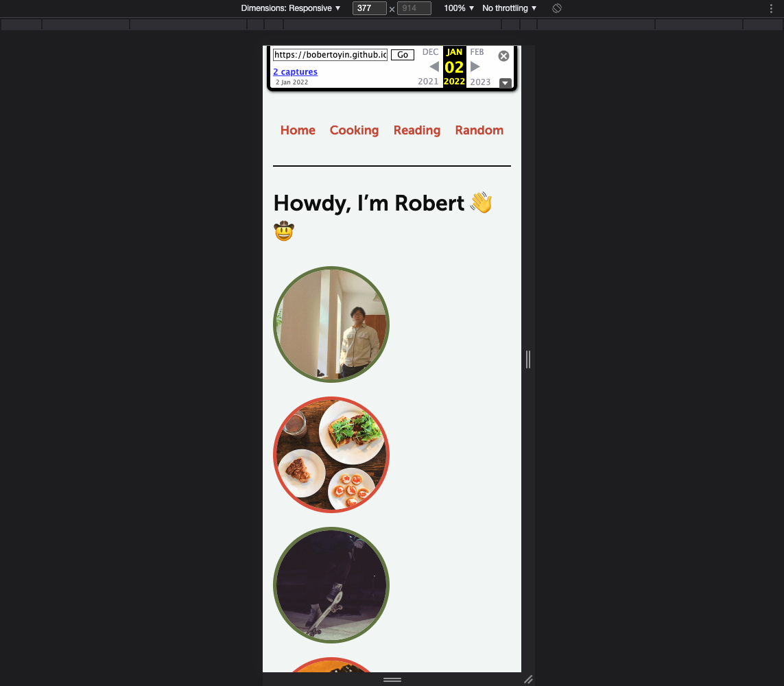Select the Home navigation item

(x=298, y=130)
